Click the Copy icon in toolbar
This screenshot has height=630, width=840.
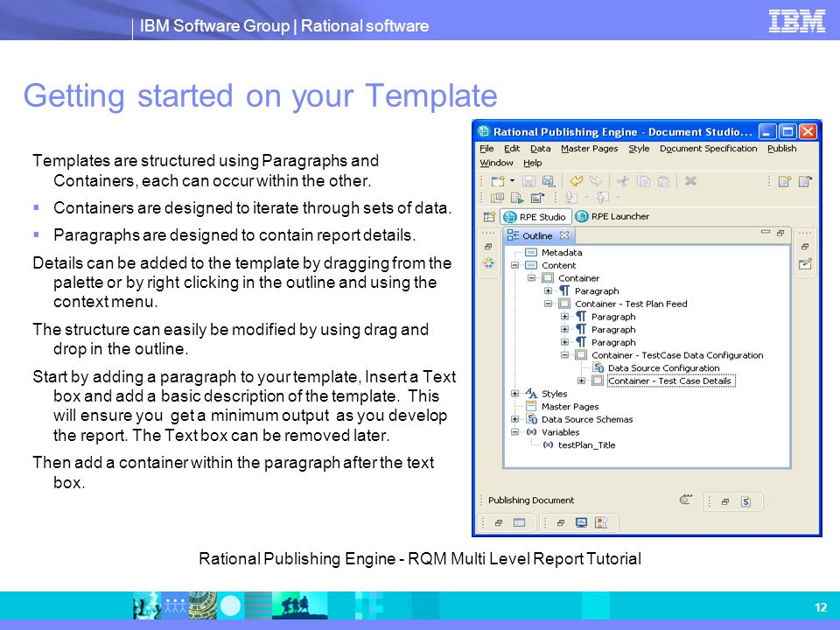(643, 181)
